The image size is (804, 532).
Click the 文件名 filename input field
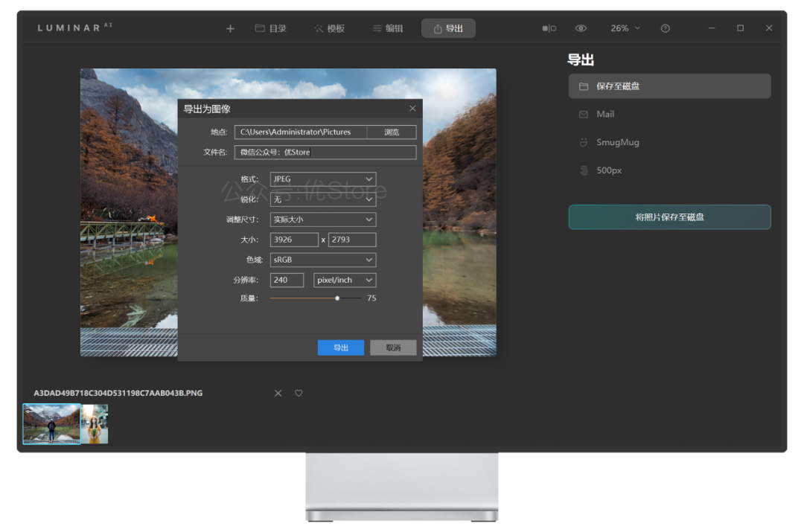click(x=325, y=153)
